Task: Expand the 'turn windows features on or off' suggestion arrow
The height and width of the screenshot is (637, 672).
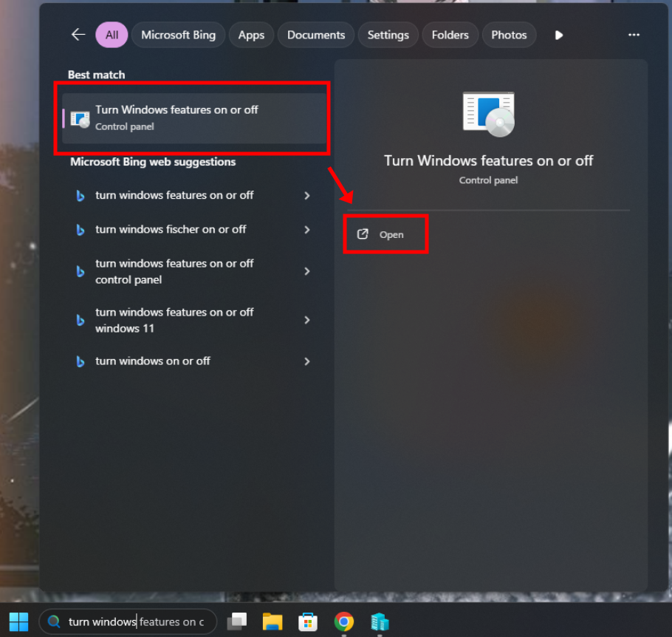Action: pyautogui.click(x=307, y=196)
